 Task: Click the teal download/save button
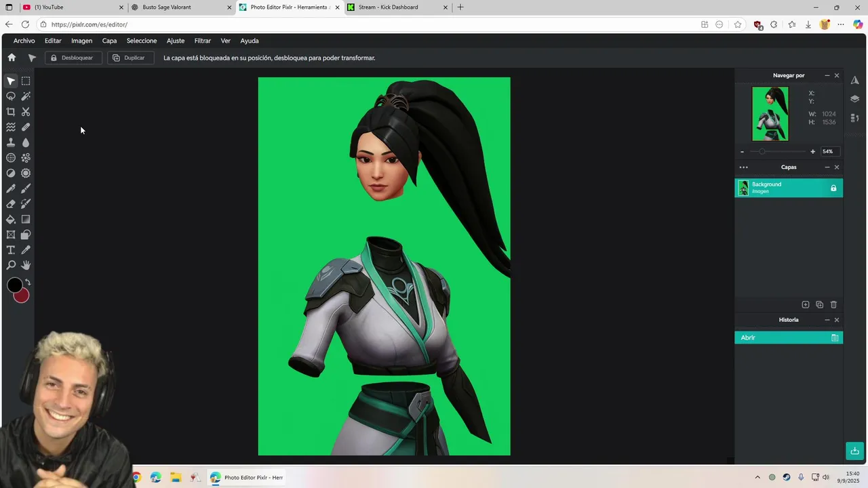854,451
